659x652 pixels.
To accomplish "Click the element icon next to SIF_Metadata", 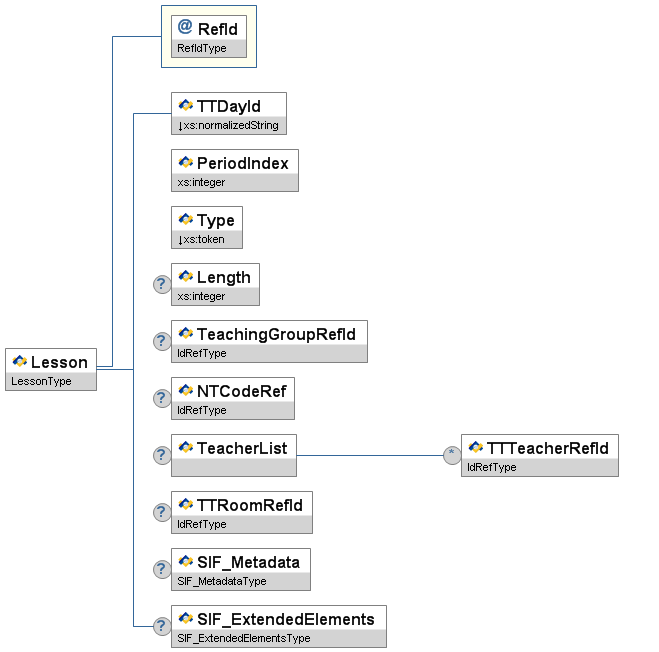I will 185,561.
